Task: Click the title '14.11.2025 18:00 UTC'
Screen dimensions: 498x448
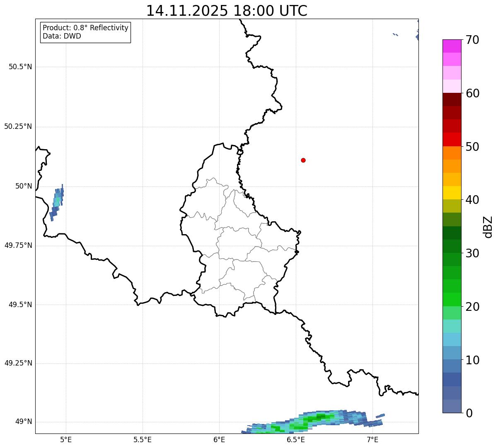Action: click(x=227, y=11)
